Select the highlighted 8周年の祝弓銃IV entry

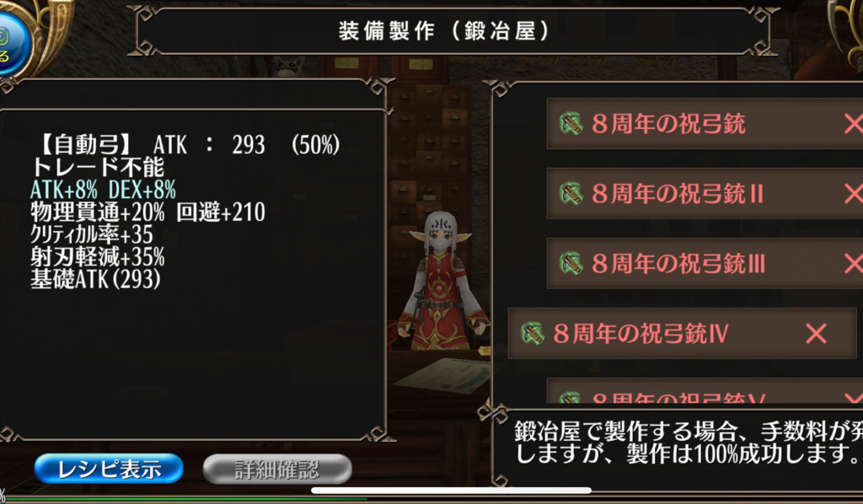pyautogui.click(x=682, y=334)
